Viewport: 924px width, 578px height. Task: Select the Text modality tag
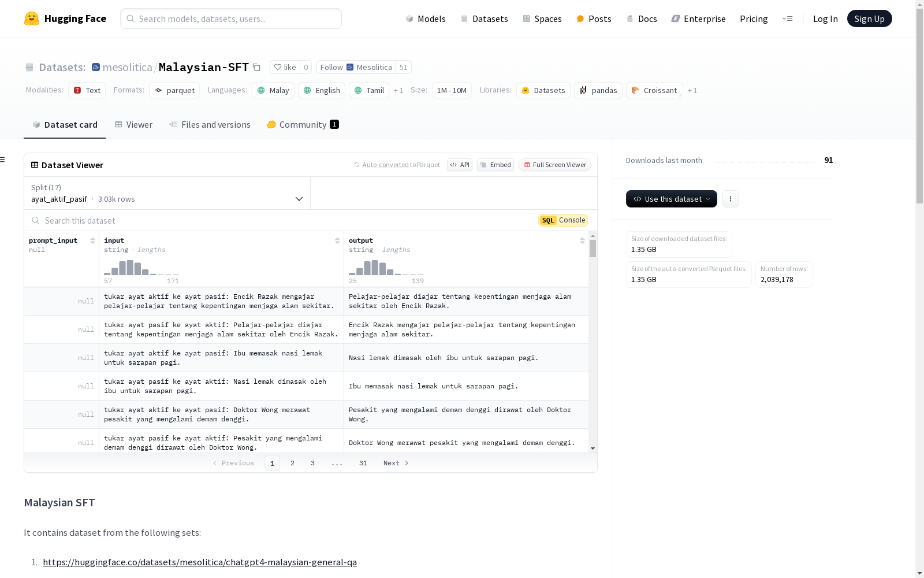point(87,90)
